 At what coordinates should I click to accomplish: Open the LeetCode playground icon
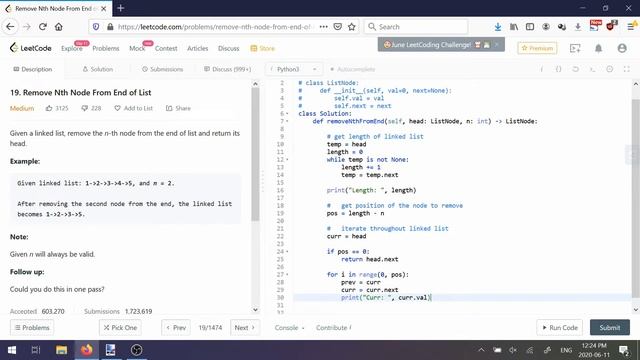pos(575,48)
